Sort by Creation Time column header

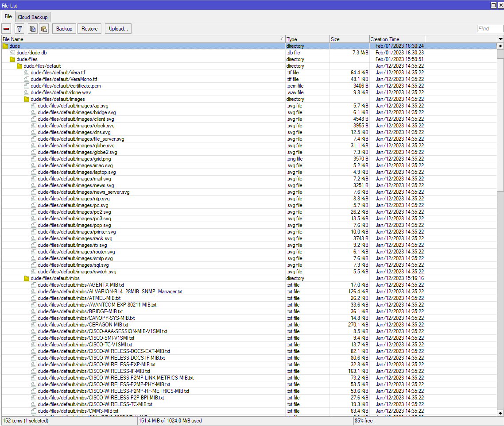(397, 39)
